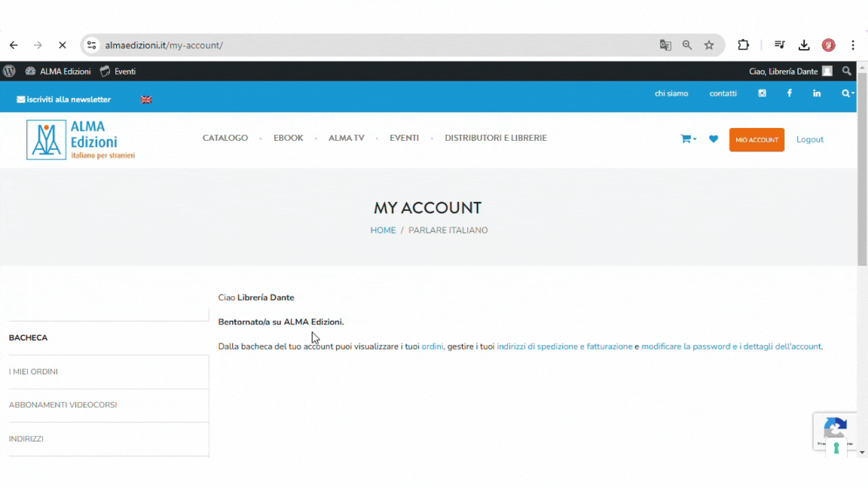868x488 pixels.
Task: Open modificare la password link
Action: pyautogui.click(x=732, y=346)
